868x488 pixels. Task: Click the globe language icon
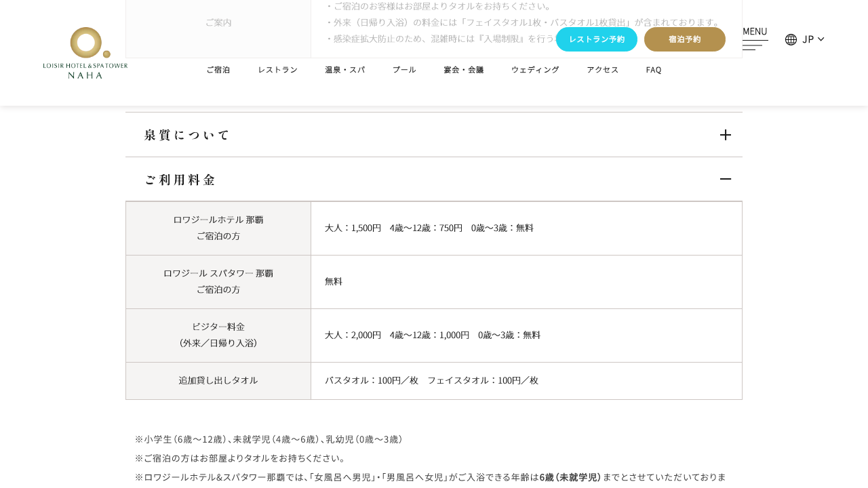(x=791, y=39)
